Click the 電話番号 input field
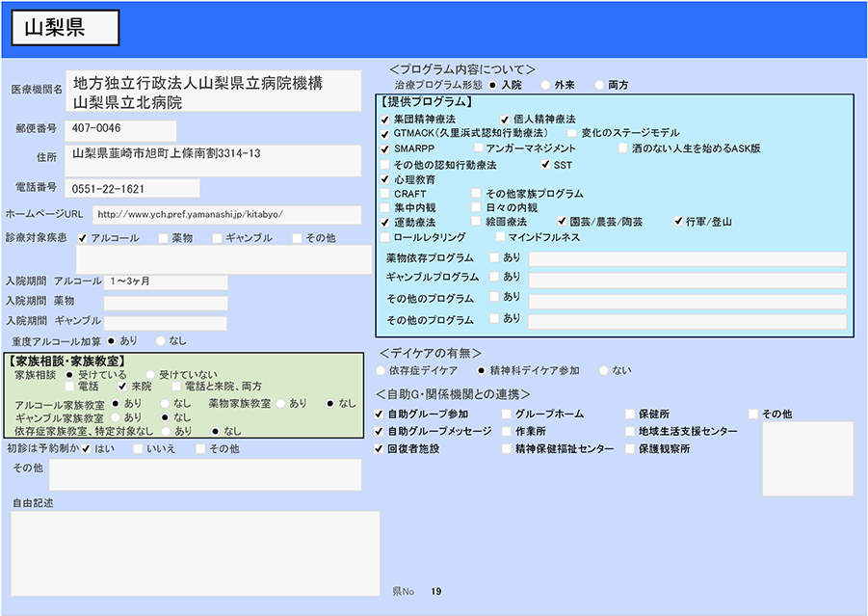The image size is (868, 616). (x=133, y=189)
